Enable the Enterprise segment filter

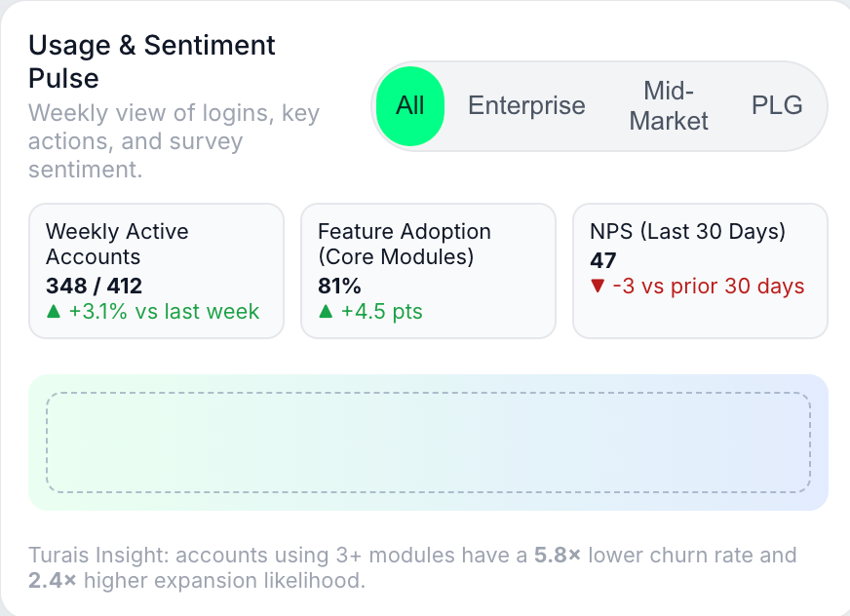click(526, 105)
